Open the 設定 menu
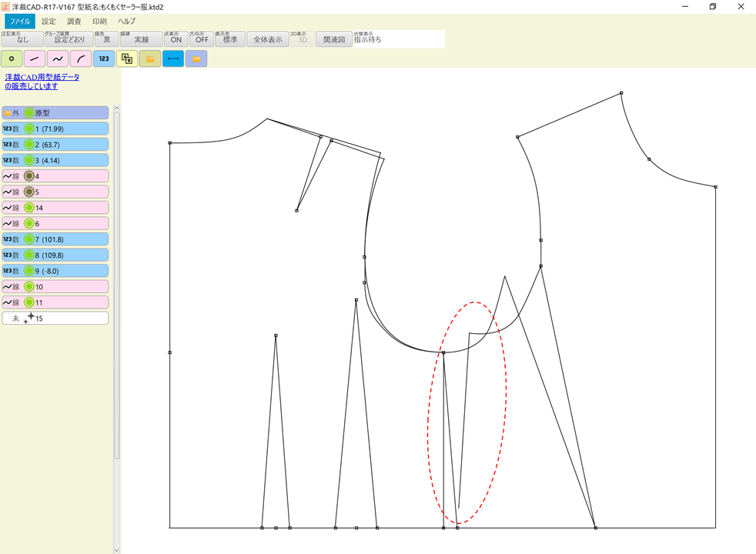 (48, 21)
